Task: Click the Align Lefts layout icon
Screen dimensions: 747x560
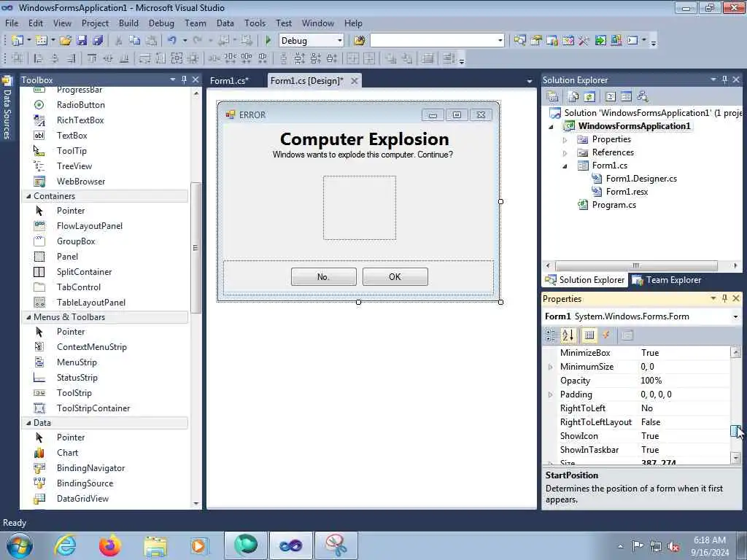Action: [39, 58]
